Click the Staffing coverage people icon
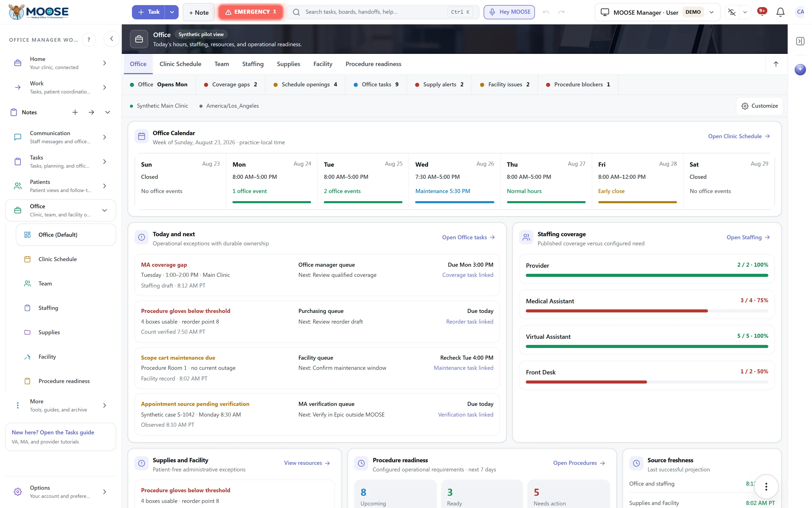 pyautogui.click(x=527, y=237)
